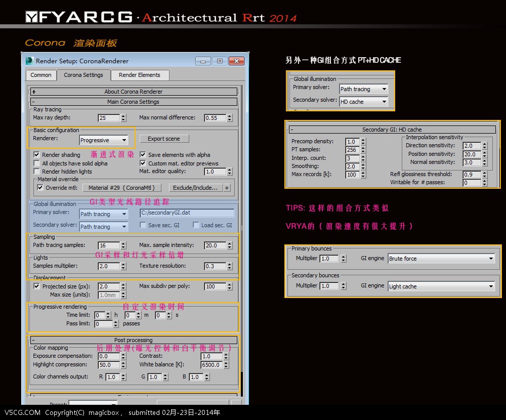
Task: Click the Refl glossiness threshold spinner
Action: tap(484, 175)
